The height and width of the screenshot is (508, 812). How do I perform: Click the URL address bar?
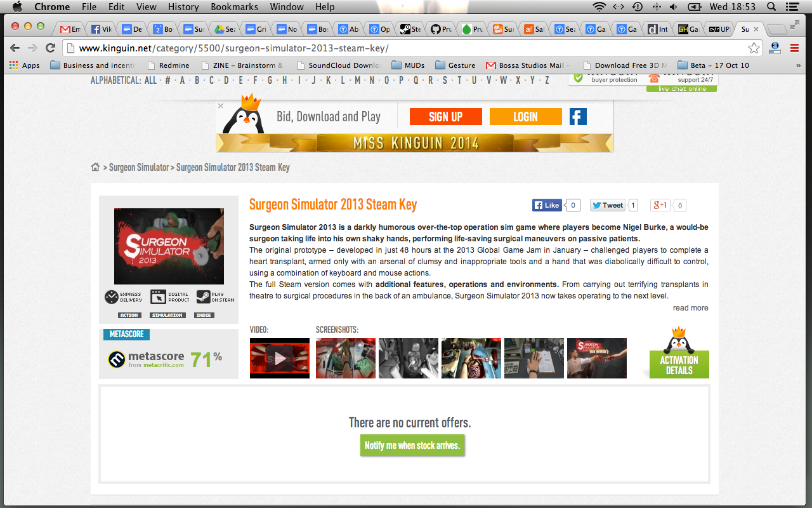pos(406,48)
